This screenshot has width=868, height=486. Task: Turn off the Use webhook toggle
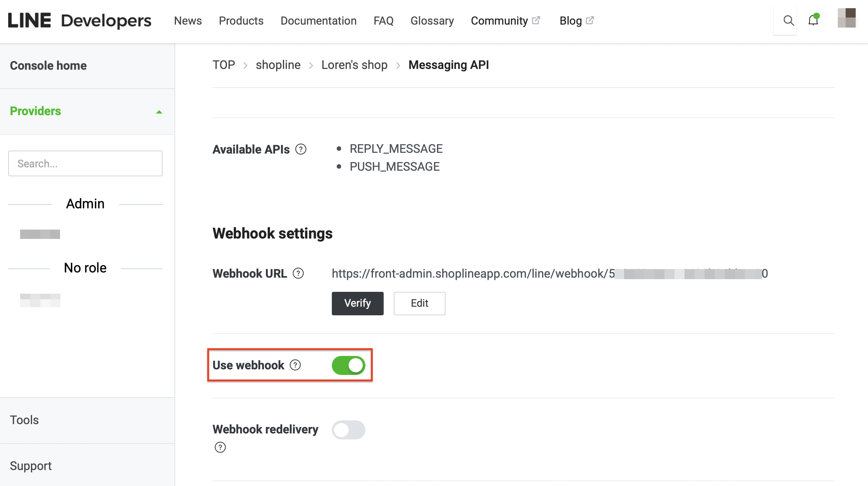click(x=348, y=365)
